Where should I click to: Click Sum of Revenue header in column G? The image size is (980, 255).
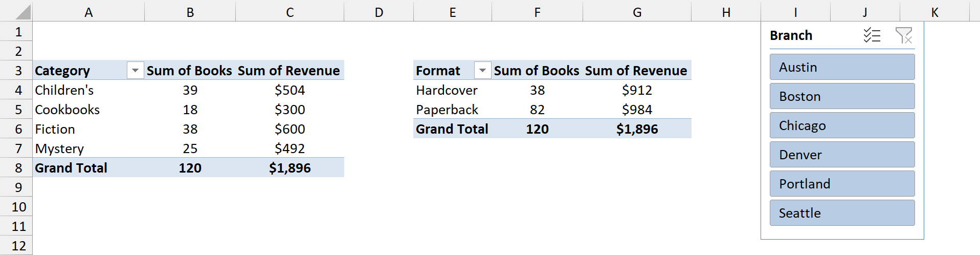pos(637,71)
